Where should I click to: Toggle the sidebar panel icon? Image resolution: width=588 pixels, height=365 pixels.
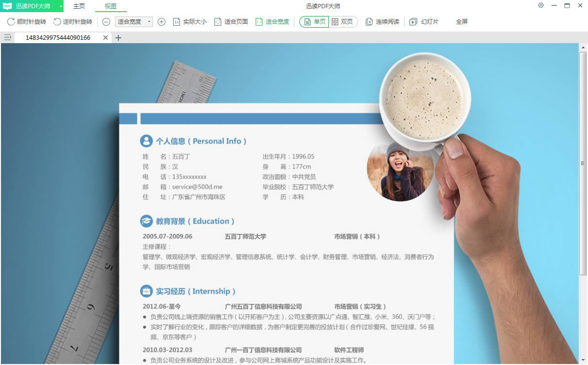tap(8, 37)
